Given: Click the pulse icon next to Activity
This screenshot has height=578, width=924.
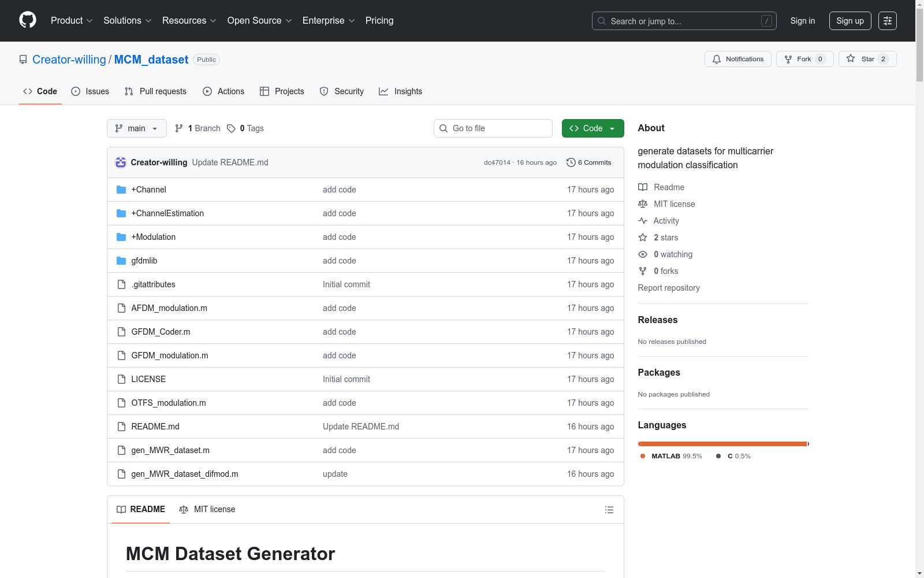Looking at the screenshot, I should (643, 221).
